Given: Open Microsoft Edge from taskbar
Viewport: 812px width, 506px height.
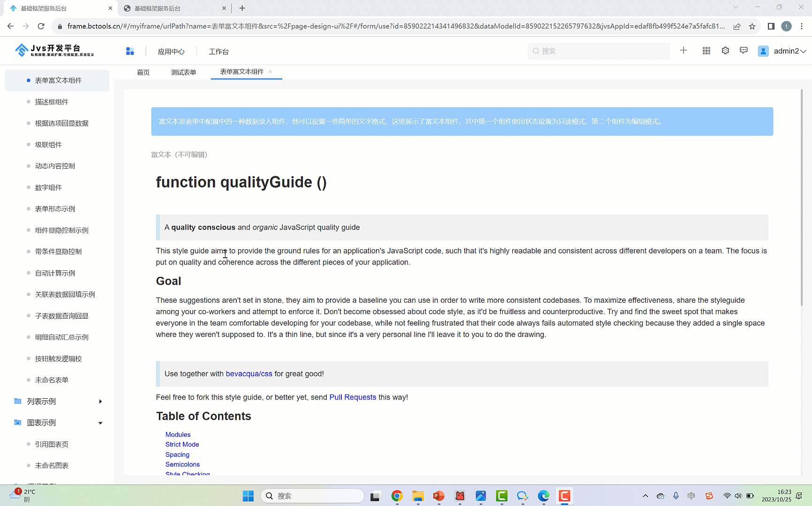Looking at the screenshot, I should point(543,496).
